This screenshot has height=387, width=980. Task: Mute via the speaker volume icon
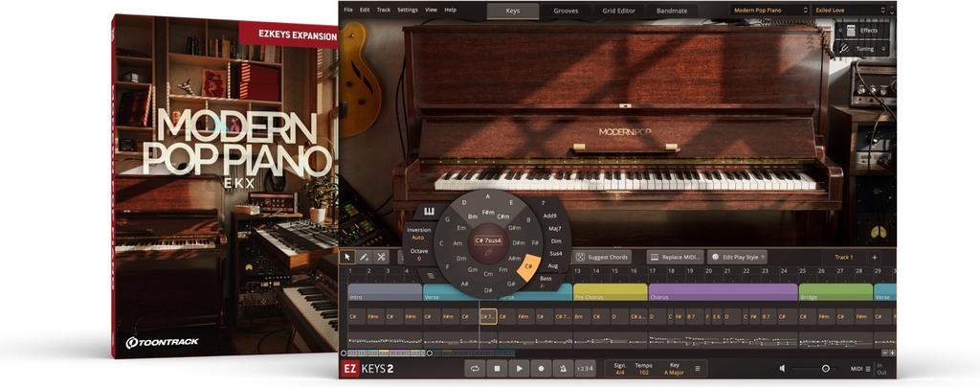pos(783,368)
